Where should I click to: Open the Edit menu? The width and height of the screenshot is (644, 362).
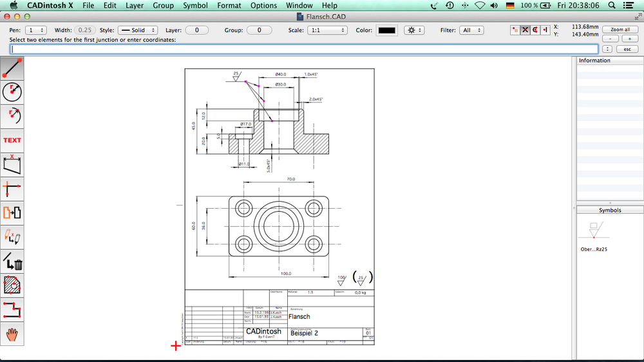tap(109, 5)
